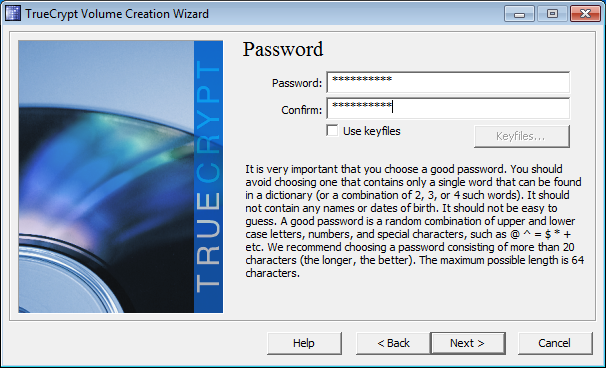606x368 pixels.
Task: Enable the Use keyfiles checkbox
Action: coord(332,131)
